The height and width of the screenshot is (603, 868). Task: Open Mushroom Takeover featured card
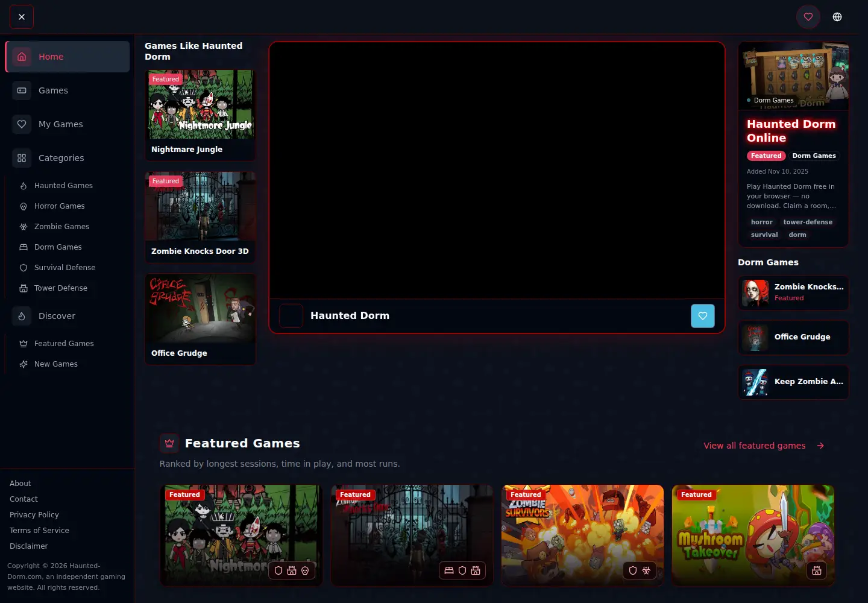pos(753,535)
